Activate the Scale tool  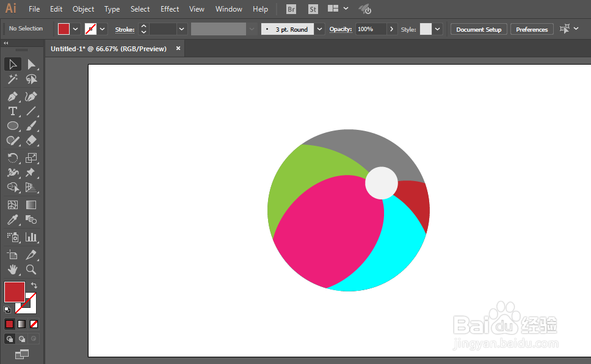[31, 158]
